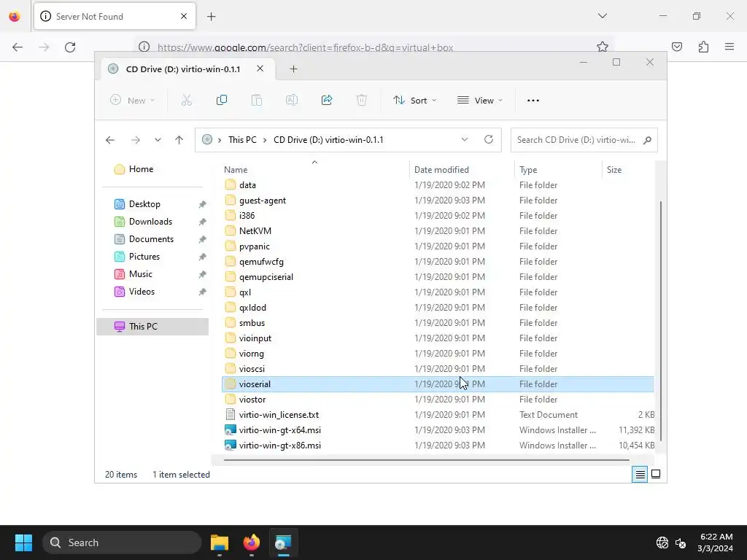Open the View options dropdown
Screen dimensions: 747x560
(480, 101)
